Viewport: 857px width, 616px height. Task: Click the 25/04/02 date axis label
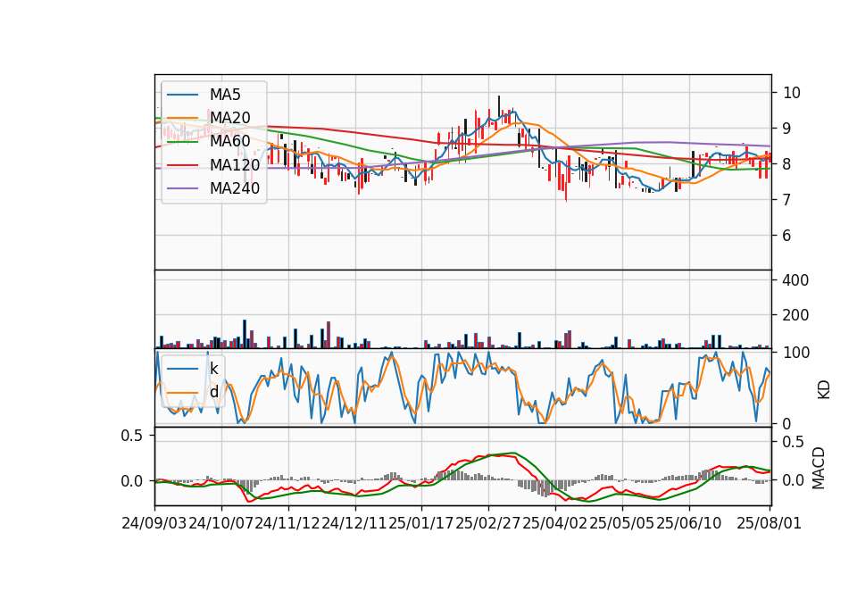(554, 523)
